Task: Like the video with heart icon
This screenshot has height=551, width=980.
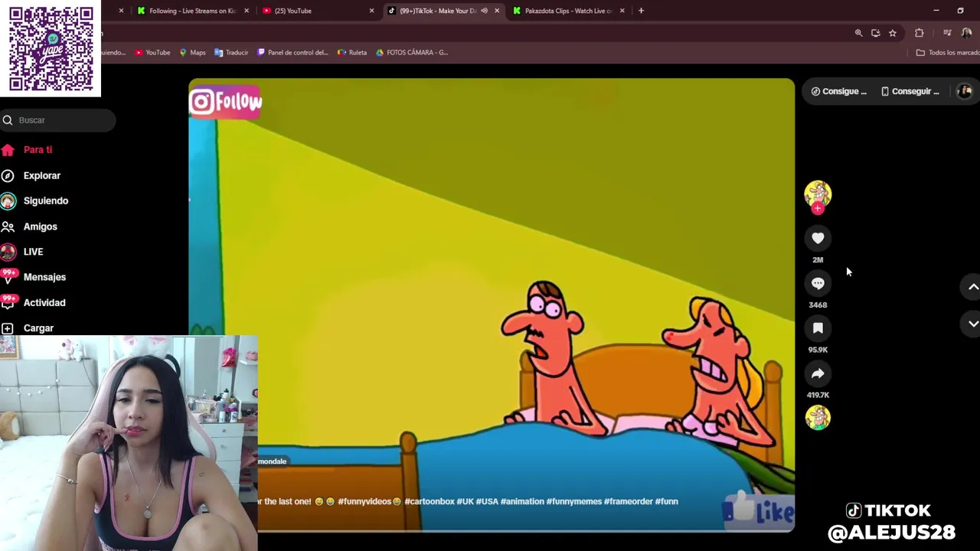Action: tap(818, 238)
